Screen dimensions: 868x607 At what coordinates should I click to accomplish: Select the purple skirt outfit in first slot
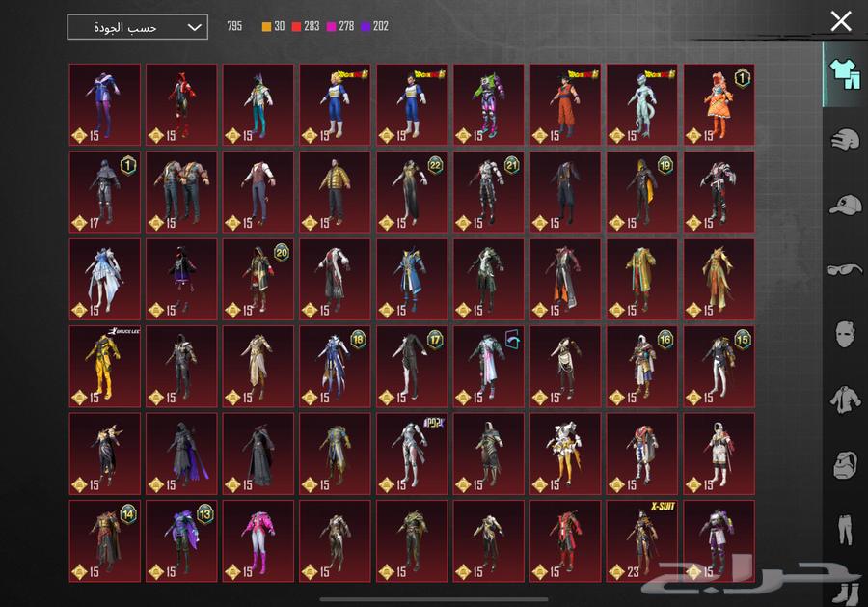(x=104, y=104)
